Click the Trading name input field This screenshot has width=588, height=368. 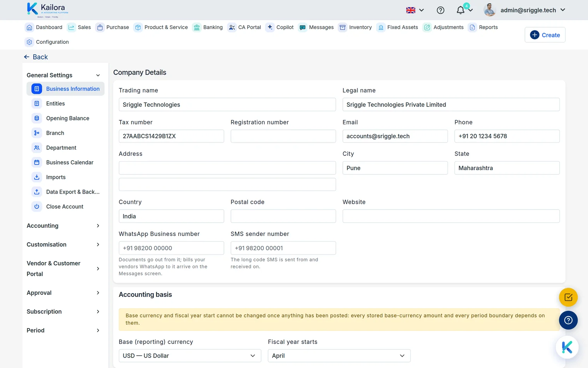(x=227, y=105)
